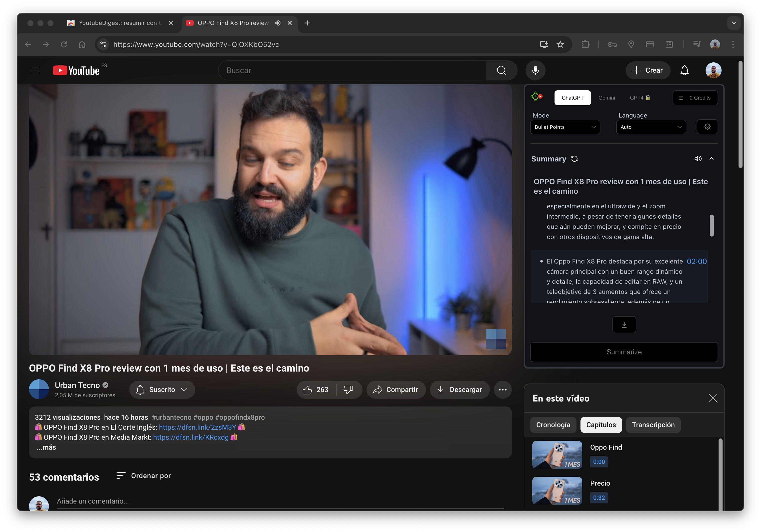The image size is (761, 532).
Task: Focus the Añade un comentario field
Action: point(280,502)
